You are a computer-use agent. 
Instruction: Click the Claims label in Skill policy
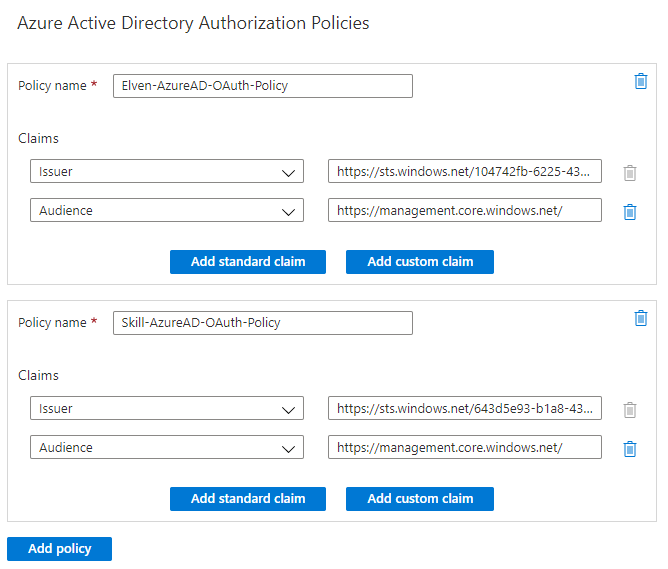[x=38, y=375]
